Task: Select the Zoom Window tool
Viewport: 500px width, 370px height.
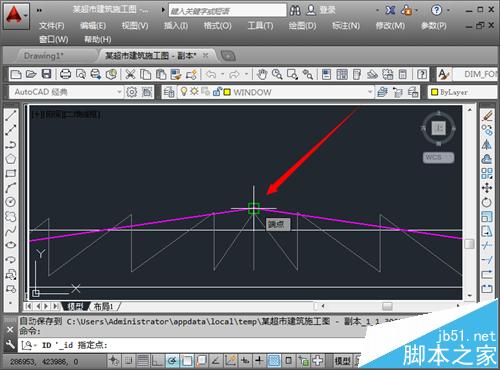Action: (292, 74)
